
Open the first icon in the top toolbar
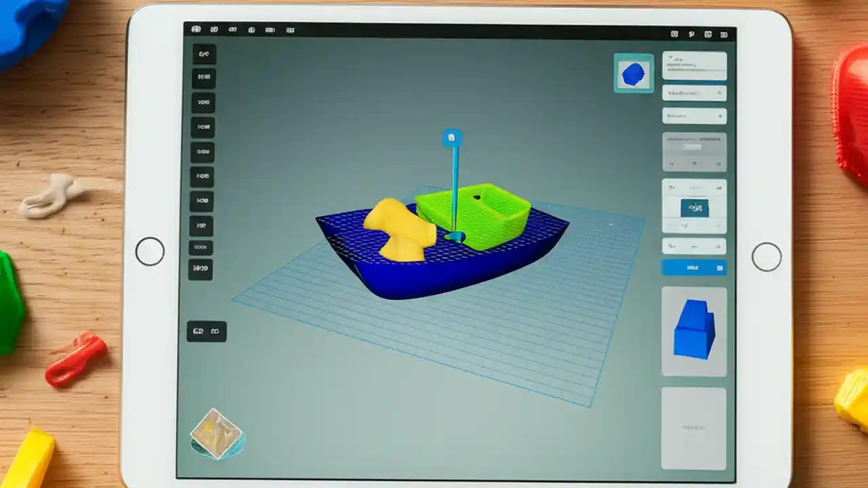197,30
